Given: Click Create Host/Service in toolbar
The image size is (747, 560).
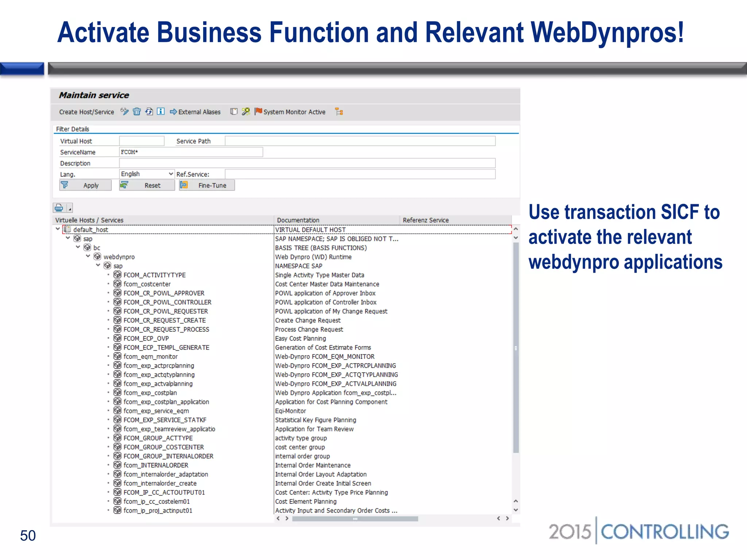Looking at the screenshot, I should [x=86, y=112].
